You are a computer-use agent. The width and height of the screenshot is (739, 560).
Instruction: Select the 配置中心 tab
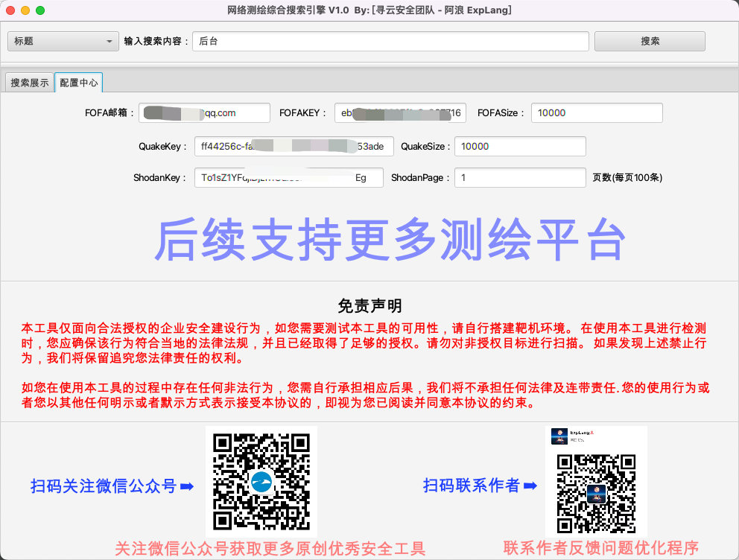[x=79, y=83]
